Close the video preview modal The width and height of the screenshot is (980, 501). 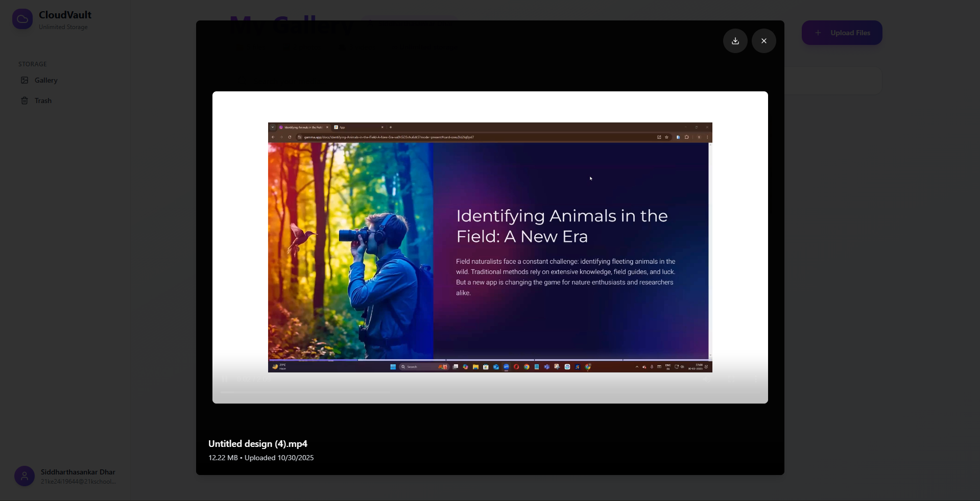(764, 41)
